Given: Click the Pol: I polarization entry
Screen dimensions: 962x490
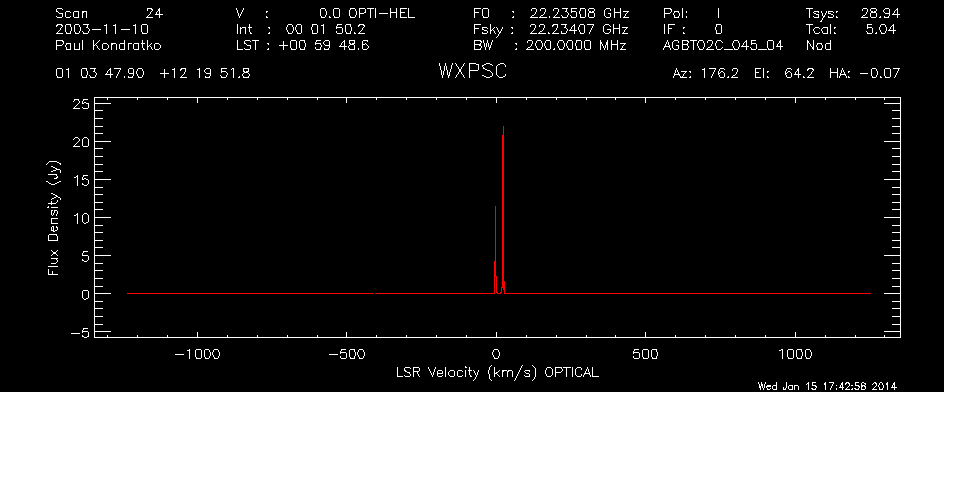Looking at the screenshot, I should point(692,13).
